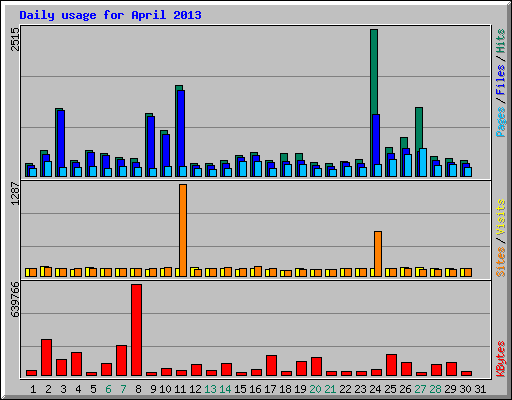Click the 'Pages' legend label
This screenshot has width=512, height=400.
tap(501, 122)
